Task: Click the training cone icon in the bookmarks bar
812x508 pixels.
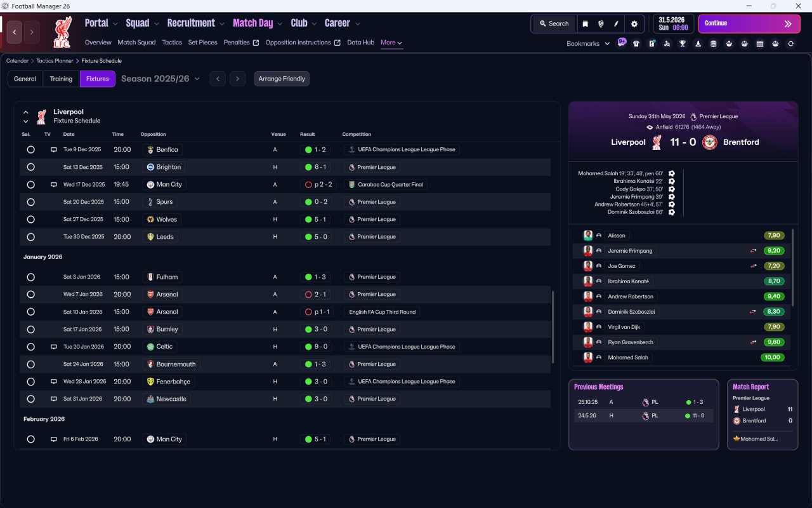Action: [698, 44]
